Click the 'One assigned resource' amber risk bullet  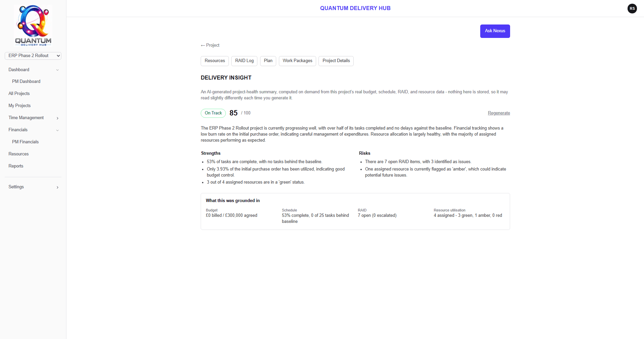pyautogui.click(x=436, y=172)
